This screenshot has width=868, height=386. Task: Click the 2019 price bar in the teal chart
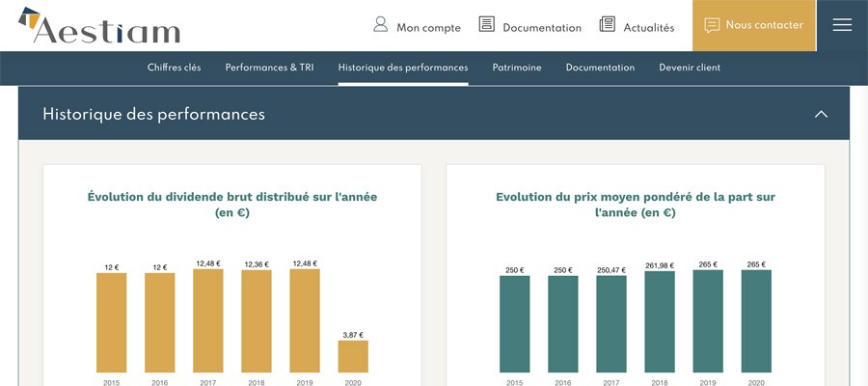point(708,321)
